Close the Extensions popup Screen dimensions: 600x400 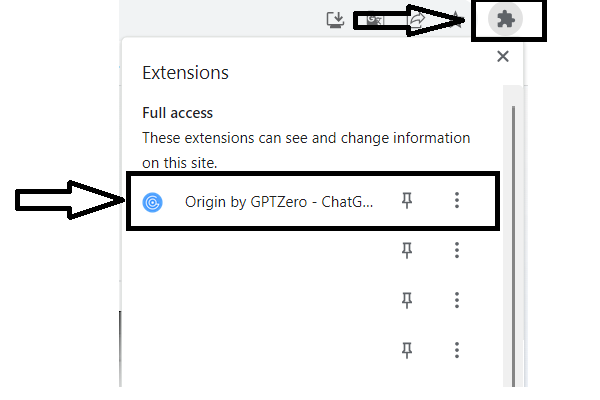tap(503, 57)
